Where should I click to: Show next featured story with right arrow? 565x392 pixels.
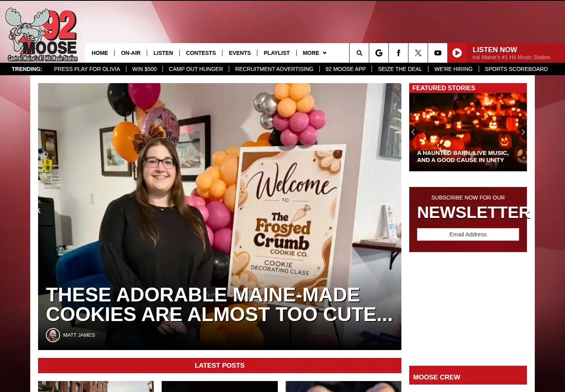click(x=523, y=132)
